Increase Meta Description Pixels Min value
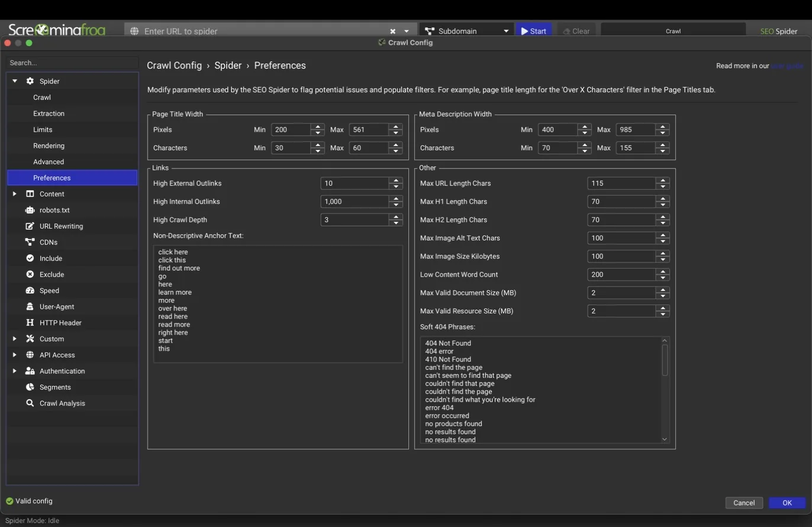 [585, 127]
